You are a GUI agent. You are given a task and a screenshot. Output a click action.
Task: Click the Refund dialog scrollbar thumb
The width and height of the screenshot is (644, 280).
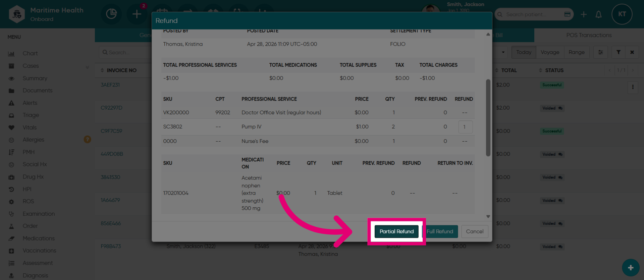pos(488,117)
